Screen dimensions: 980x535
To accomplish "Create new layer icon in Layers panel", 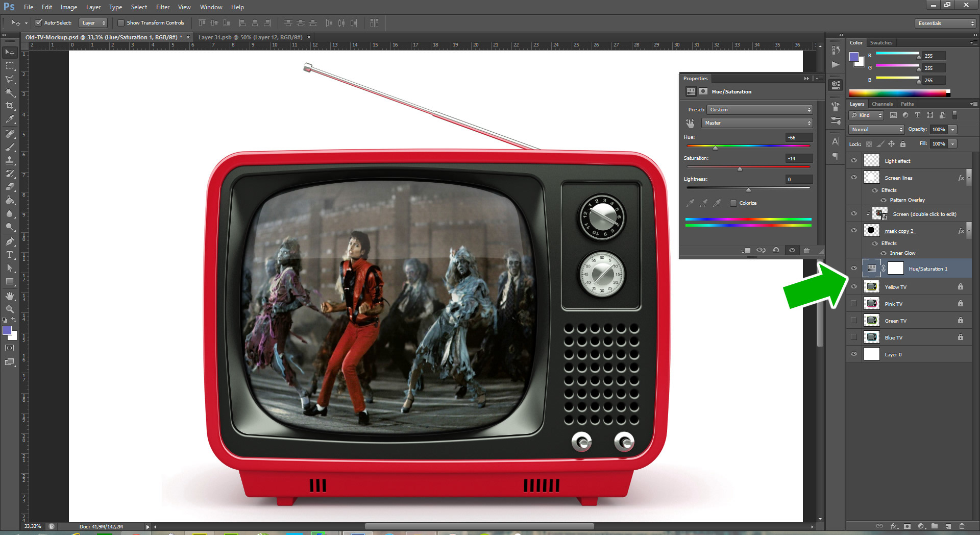I will pyautogui.click(x=948, y=526).
